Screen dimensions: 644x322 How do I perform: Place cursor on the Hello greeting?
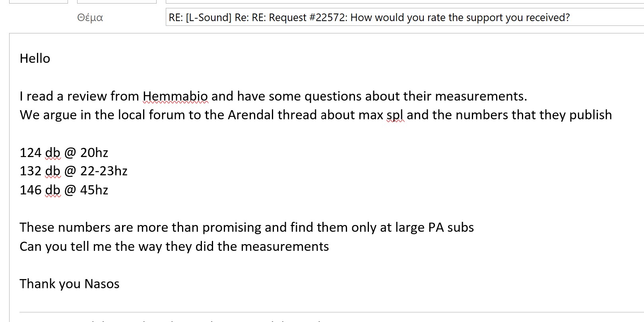point(35,58)
